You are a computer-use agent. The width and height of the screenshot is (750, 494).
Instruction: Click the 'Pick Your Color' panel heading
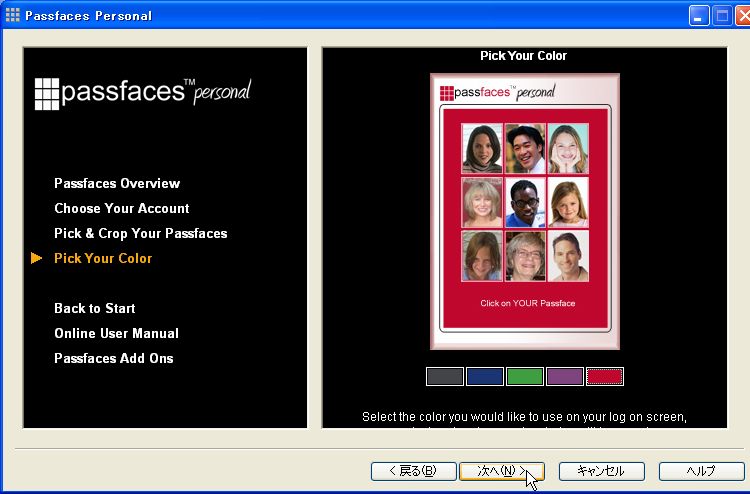(x=524, y=56)
